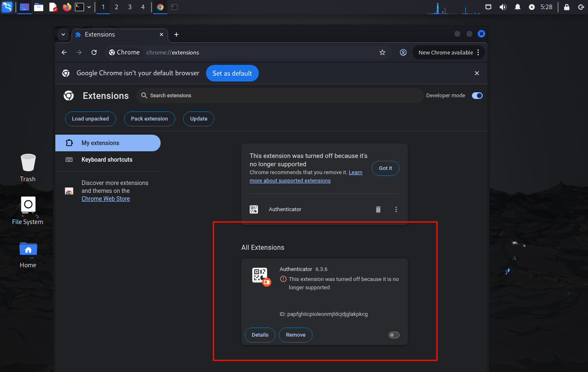Click the volume icon in system tray
The image size is (588, 372).
503,7
